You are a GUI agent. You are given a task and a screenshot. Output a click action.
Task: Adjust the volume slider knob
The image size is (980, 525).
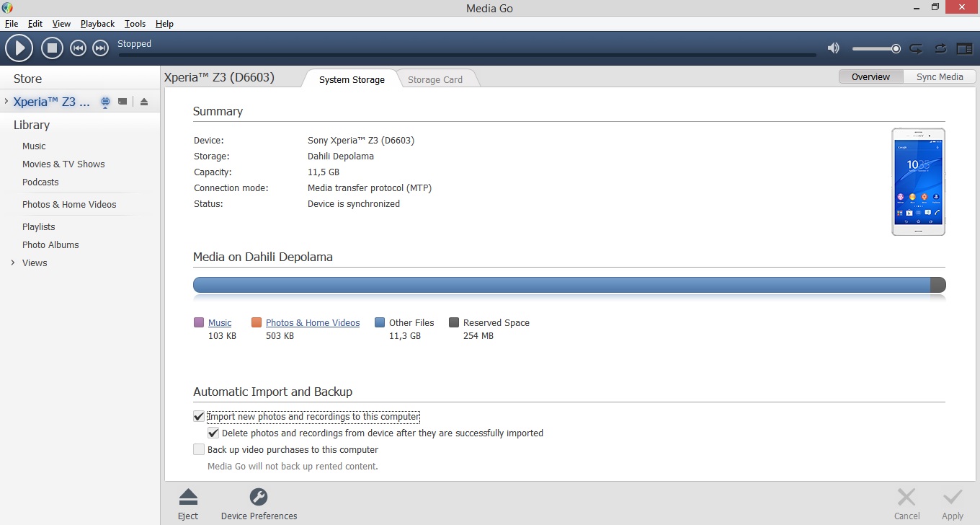pos(896,48)
